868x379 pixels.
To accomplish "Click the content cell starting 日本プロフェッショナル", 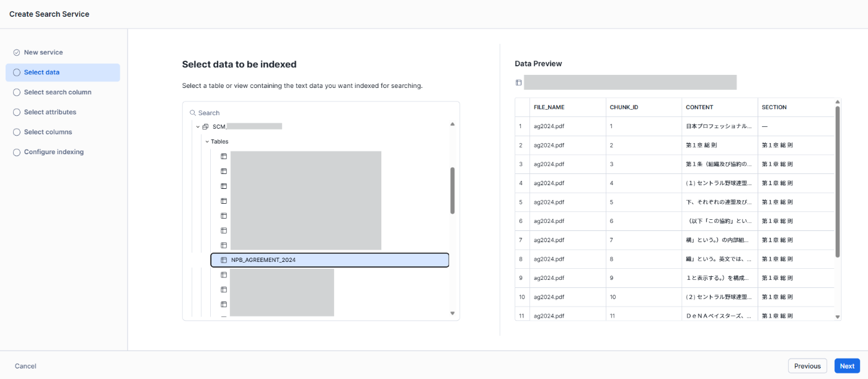I will (719, 126).
